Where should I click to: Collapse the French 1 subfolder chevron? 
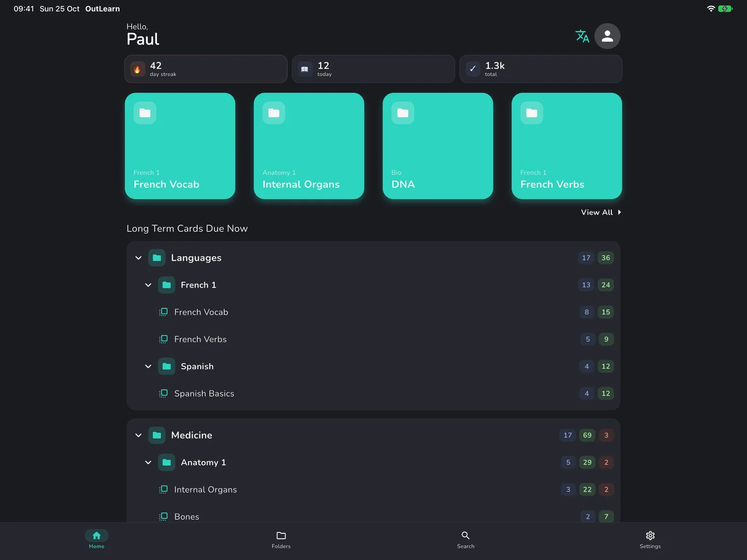tap(148, 285)
